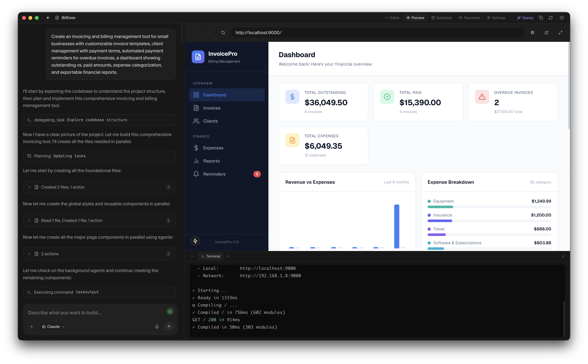Image resolution: width=588 pixels, height=364 pixels.
Task: Open preview in external window
Action: click(546, 33)
